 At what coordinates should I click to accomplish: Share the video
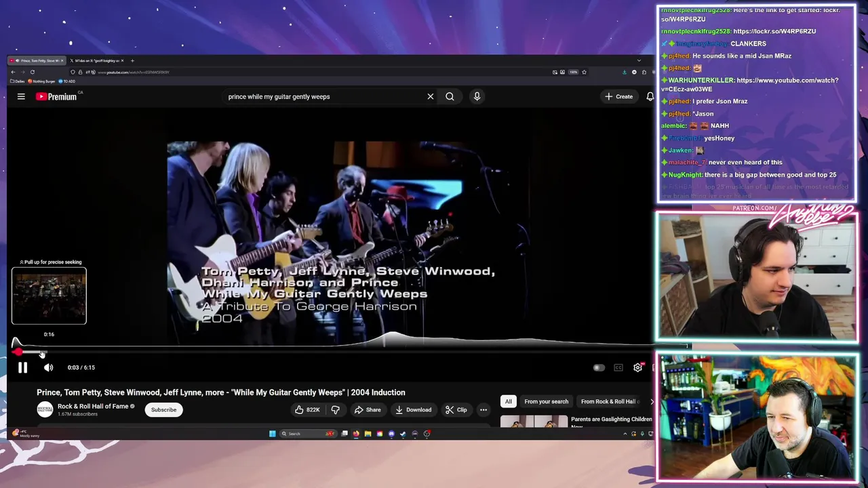coord(367,409)
